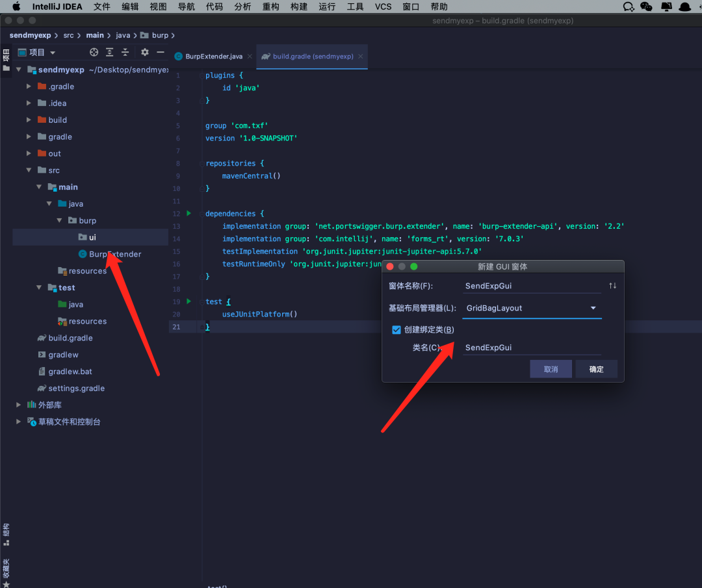702x588 pixels.
Task: Open the project view selector dropdown
Action: pyautogui.click(x=36, y=53)
